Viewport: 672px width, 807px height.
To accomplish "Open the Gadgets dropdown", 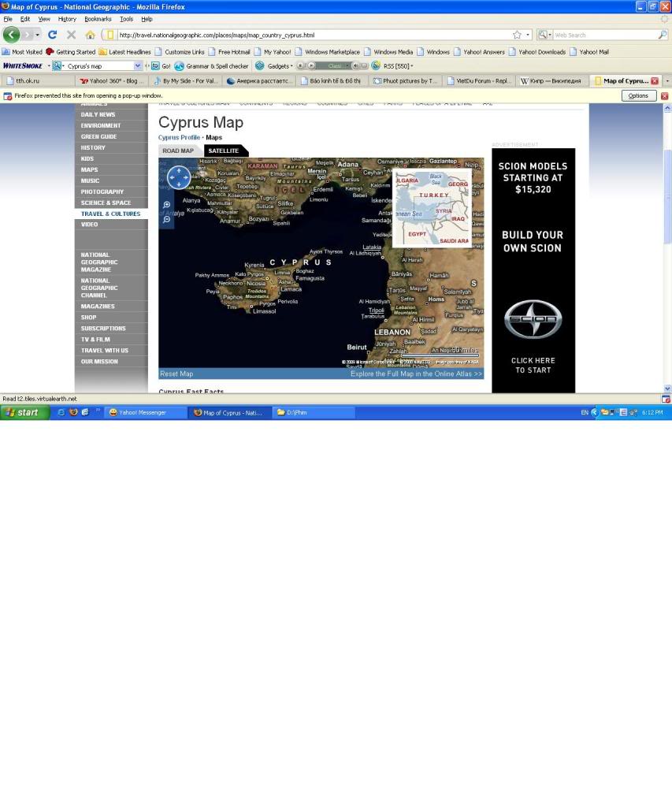I will 274,66.
